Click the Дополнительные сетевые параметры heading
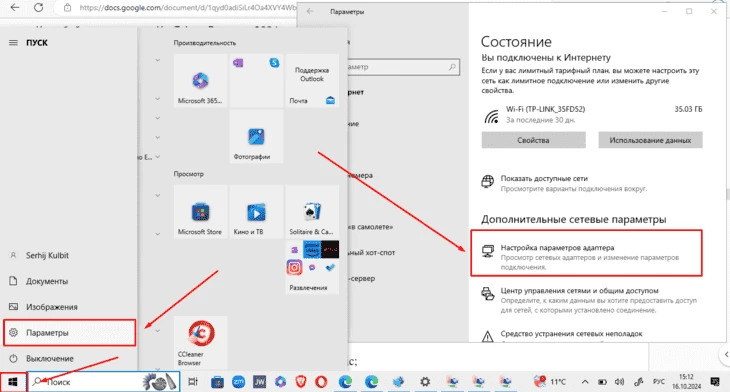 pos(574,219)
